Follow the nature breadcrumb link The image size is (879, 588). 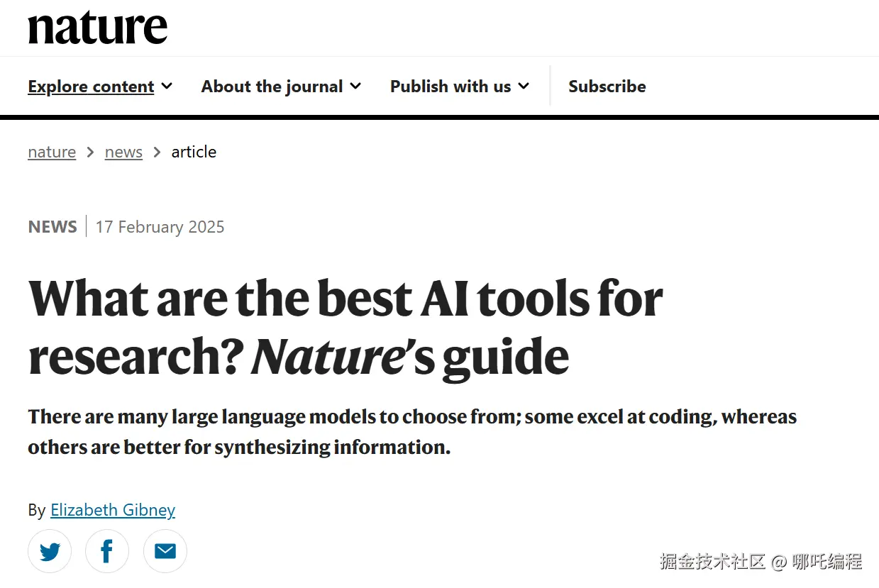coord(52,152)
